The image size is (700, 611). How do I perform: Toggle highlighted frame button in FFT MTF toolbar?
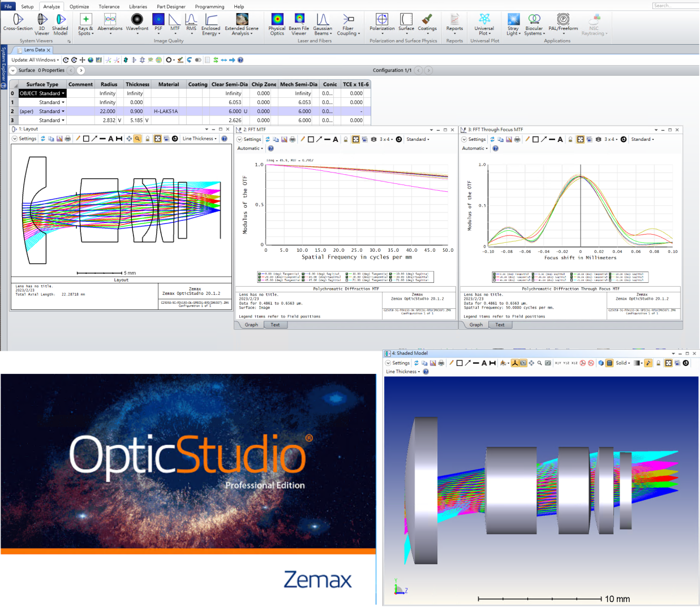click(355, 139)
